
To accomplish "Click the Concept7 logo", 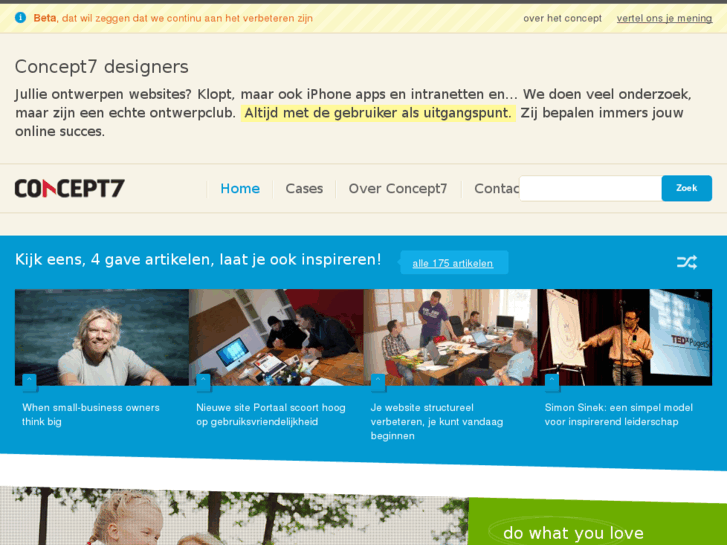I will [70, 188].
